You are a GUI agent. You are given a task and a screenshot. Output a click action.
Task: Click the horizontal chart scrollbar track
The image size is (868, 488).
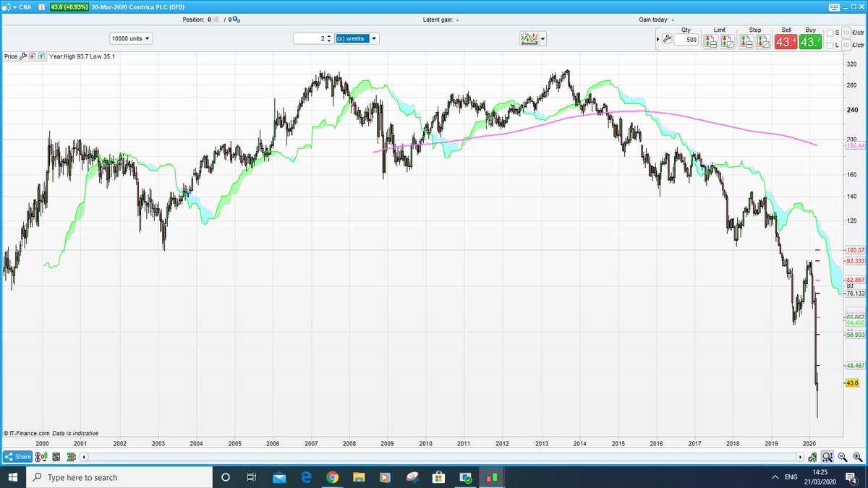[442, 457]
